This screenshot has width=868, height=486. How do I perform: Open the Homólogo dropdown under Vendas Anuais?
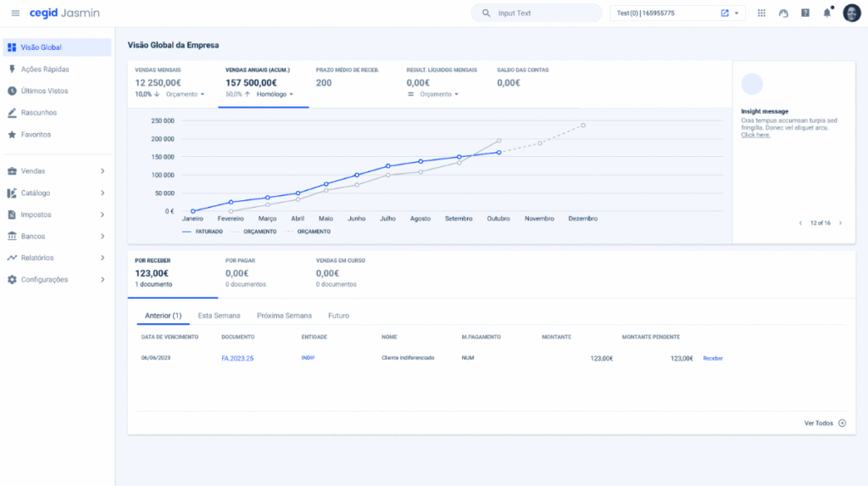coord(275,95)
